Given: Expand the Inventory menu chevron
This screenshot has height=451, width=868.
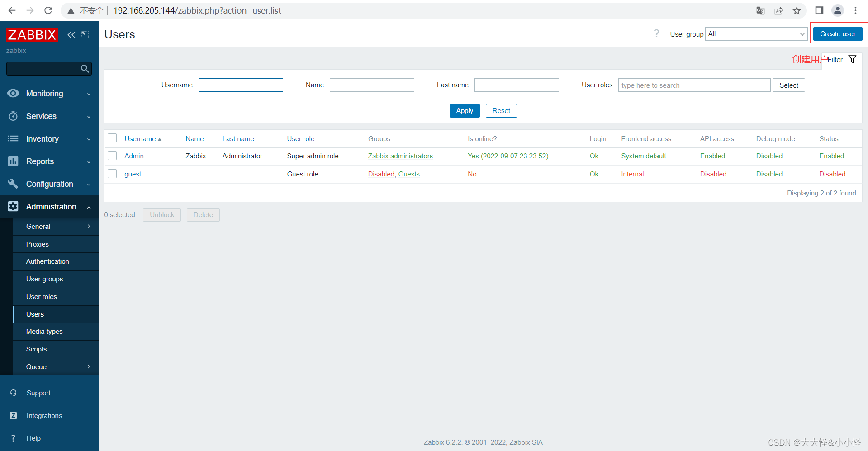Looking at the screenshot, I should pyautogui.click(x=89, y=139).
